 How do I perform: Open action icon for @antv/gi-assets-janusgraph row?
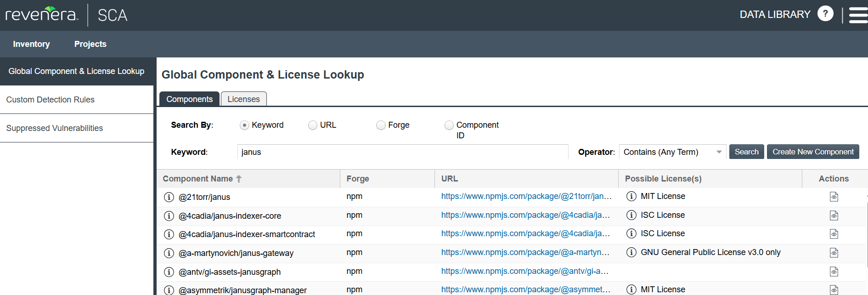point(834,272)
